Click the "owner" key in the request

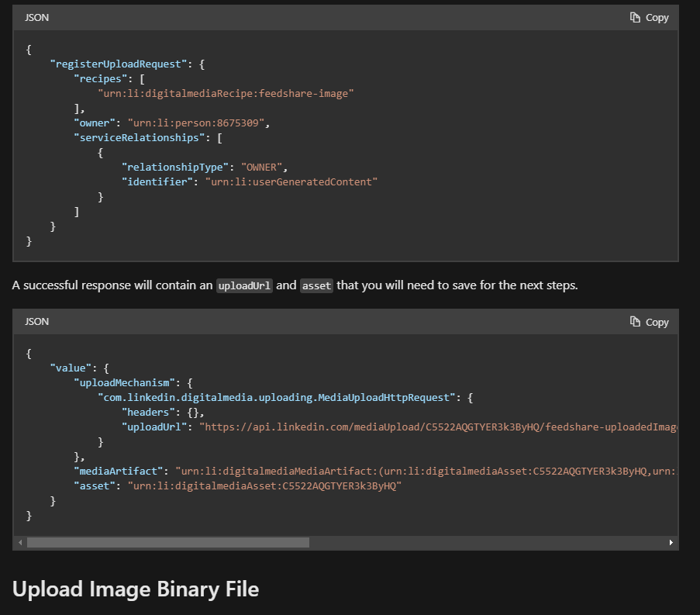(x=95, y=123)
